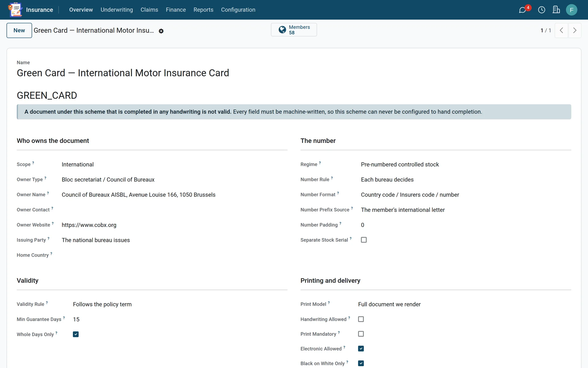Show help tooltip for Scope field
The width and height of the screenshot is (588, 368).
(33, 163)
